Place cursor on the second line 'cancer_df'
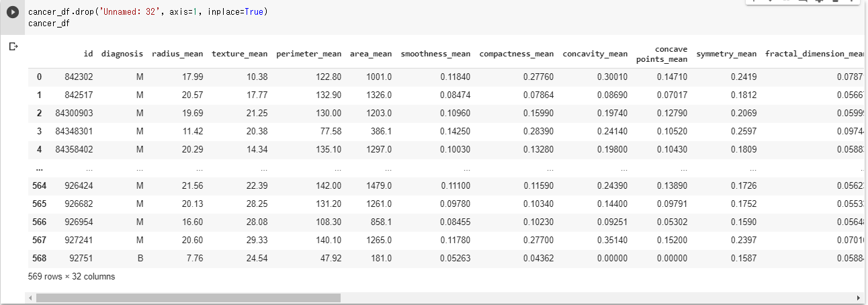This screenshot has width=868, height=305. click(49, 23)
